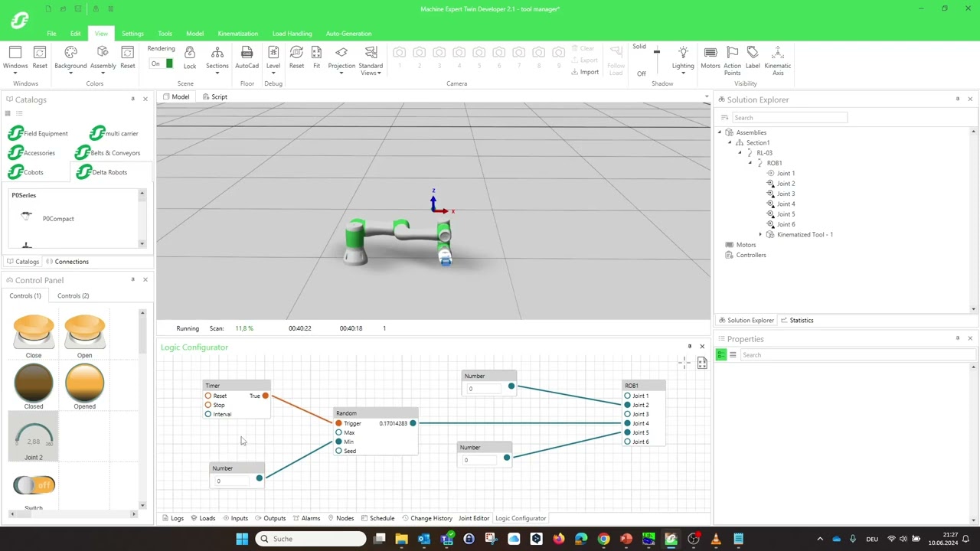The image size is (980, 551).
Task: Expand Kinematized Tool - 1 node
Action: click(x=760, y=234)
